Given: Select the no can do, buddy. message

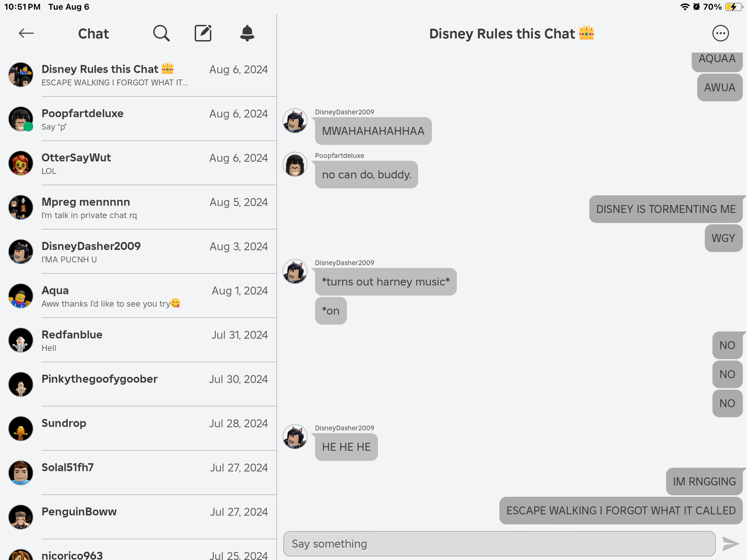Looking at the screenshot, I should 366,175.
